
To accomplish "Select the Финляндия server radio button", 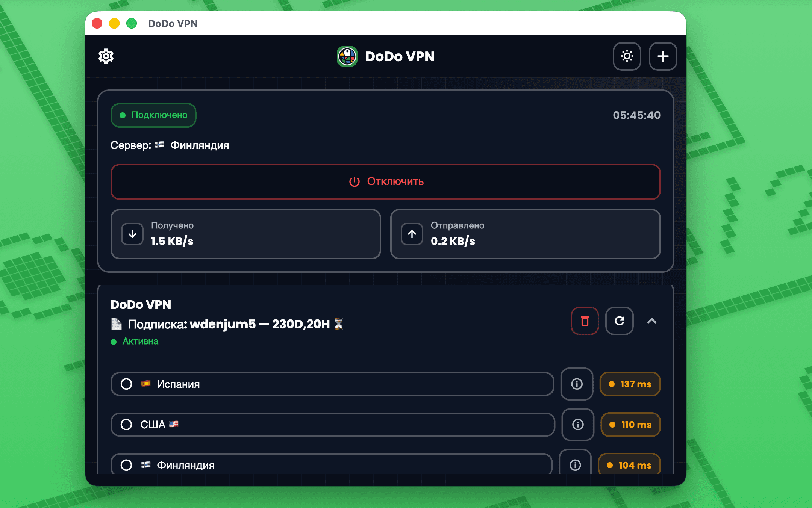I will click(x=126, y=465).
